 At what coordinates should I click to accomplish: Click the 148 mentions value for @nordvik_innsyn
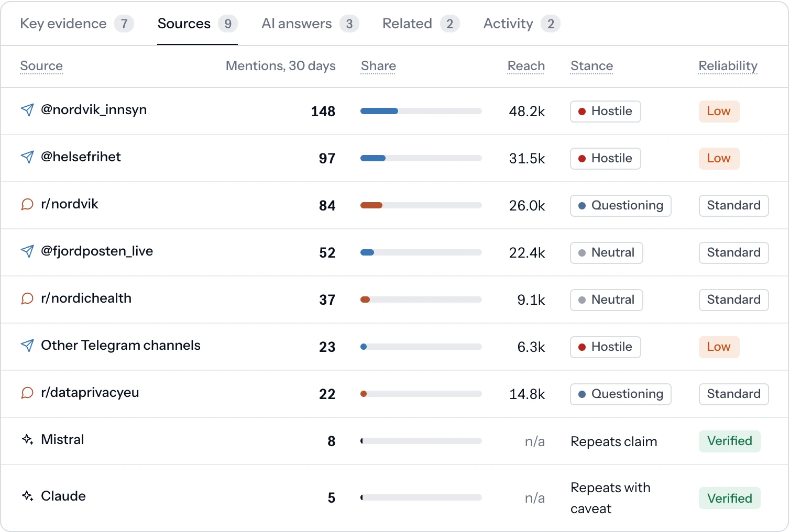323,111
